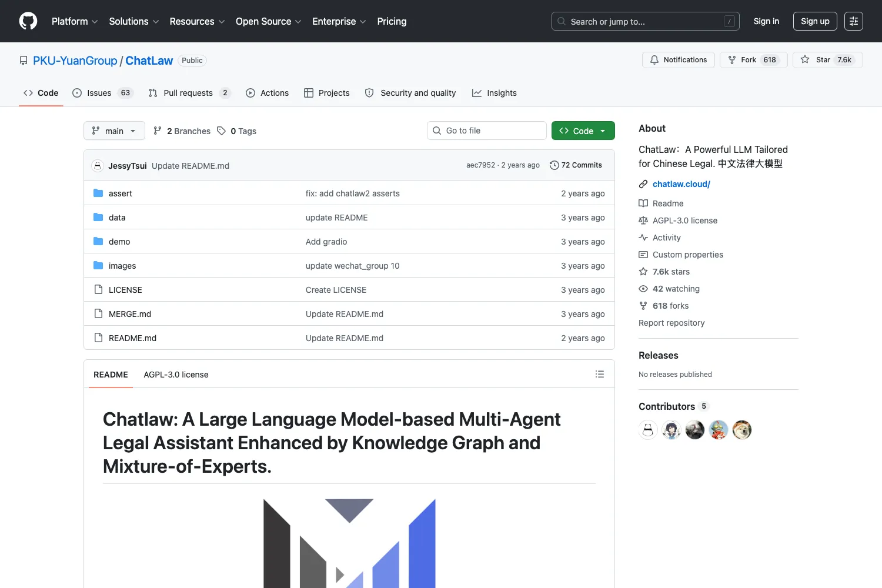882x588 pixels.
Task: Click the assert folder icon
Action: [x=98, y=193]
